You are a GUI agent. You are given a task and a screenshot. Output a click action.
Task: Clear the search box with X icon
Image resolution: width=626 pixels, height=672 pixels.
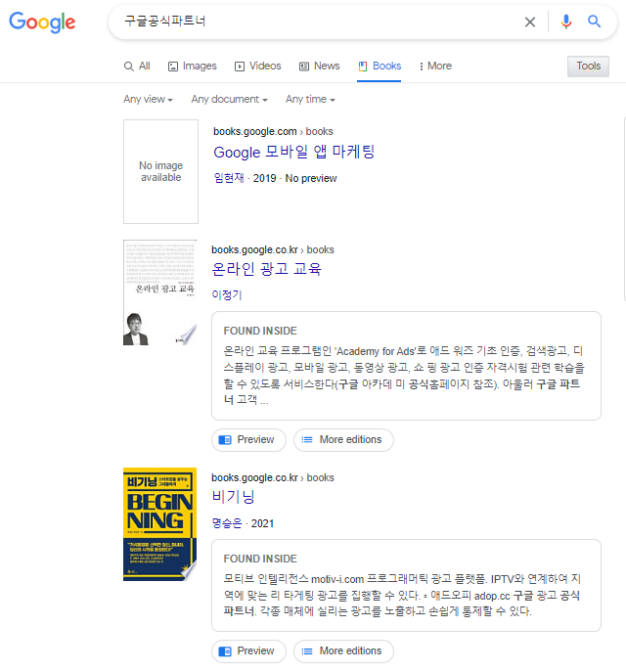point(530,22)
